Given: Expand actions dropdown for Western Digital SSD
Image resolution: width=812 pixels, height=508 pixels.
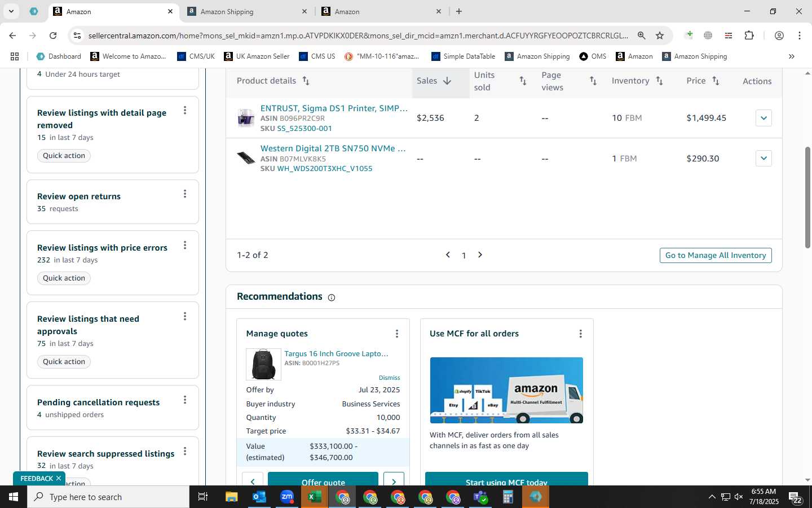Looking at the screenshot, I should [x=764, y=159].
